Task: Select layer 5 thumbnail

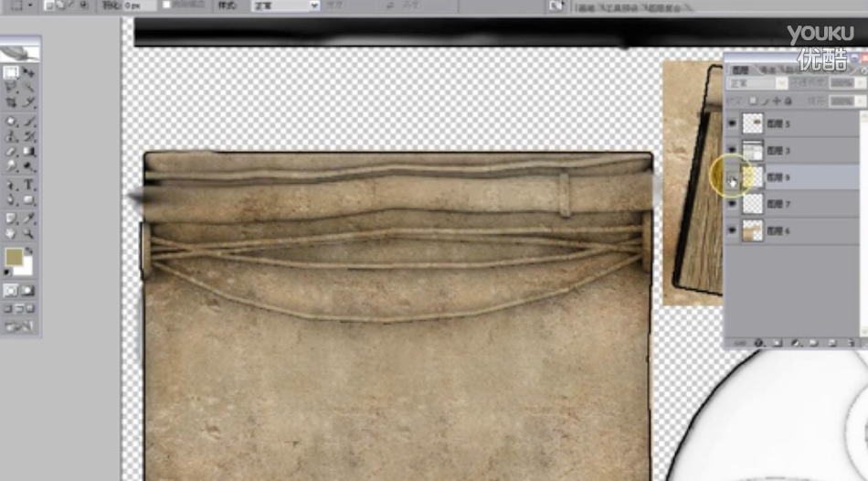Action: [752, 123]
